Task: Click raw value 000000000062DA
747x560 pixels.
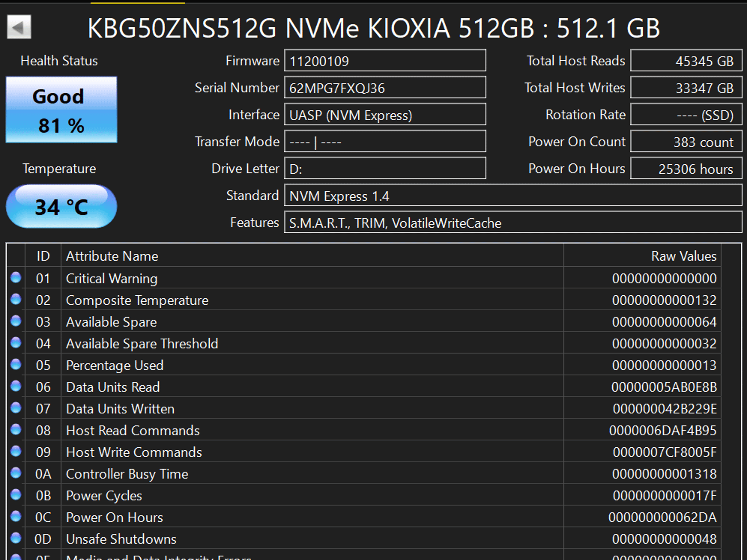Action: click(x=662, y=517)
